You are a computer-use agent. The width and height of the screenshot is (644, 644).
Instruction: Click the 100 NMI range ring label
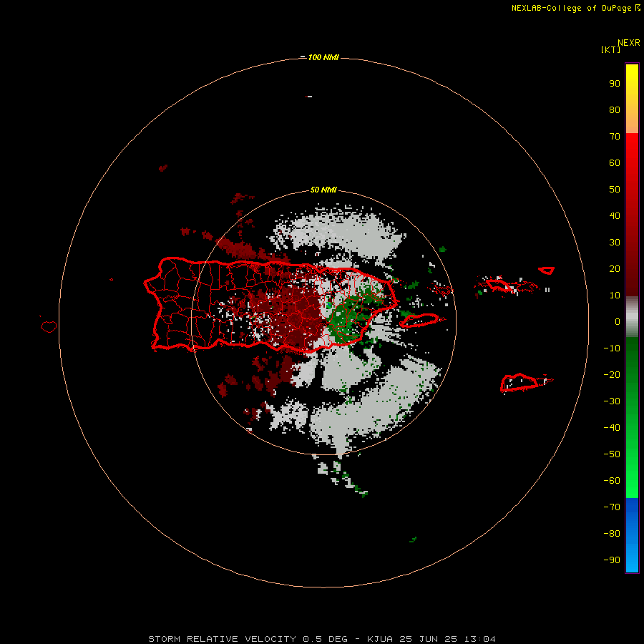pos(323,57)
